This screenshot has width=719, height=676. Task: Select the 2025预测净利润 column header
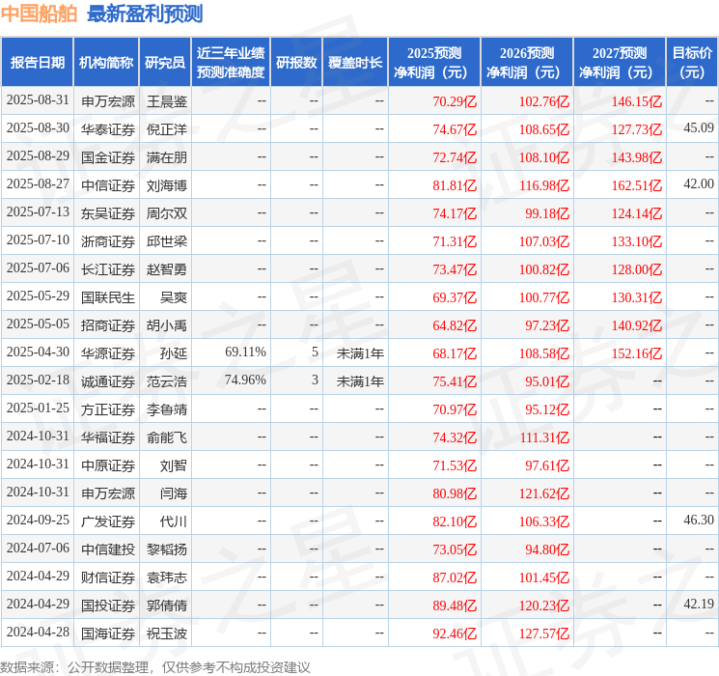coord(434,62)
